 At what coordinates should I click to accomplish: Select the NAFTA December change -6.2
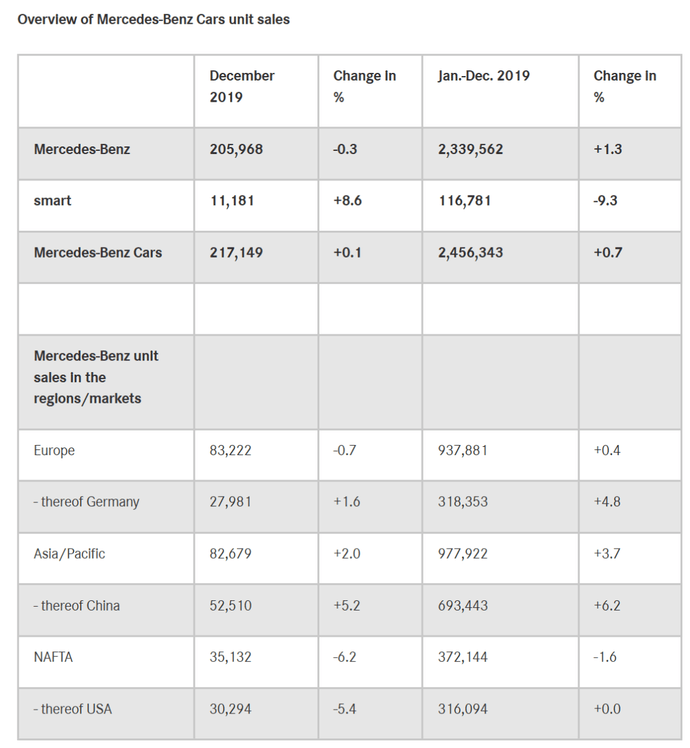[x=345, y=657]
